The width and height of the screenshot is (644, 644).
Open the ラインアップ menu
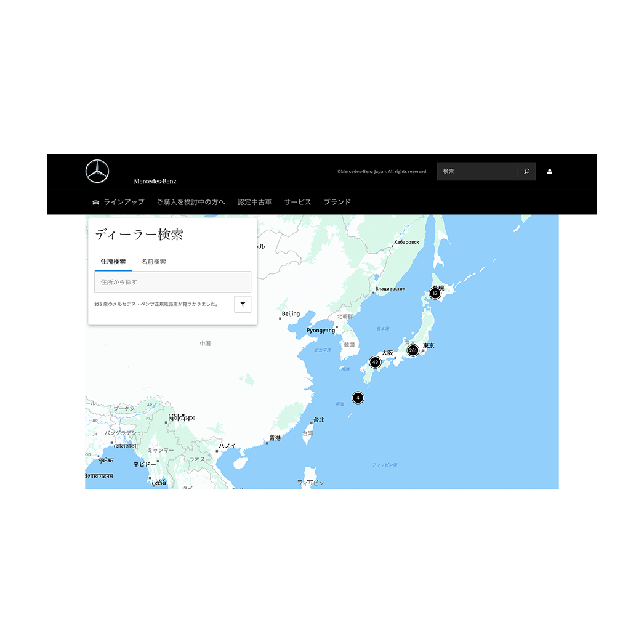click(124, 202)
